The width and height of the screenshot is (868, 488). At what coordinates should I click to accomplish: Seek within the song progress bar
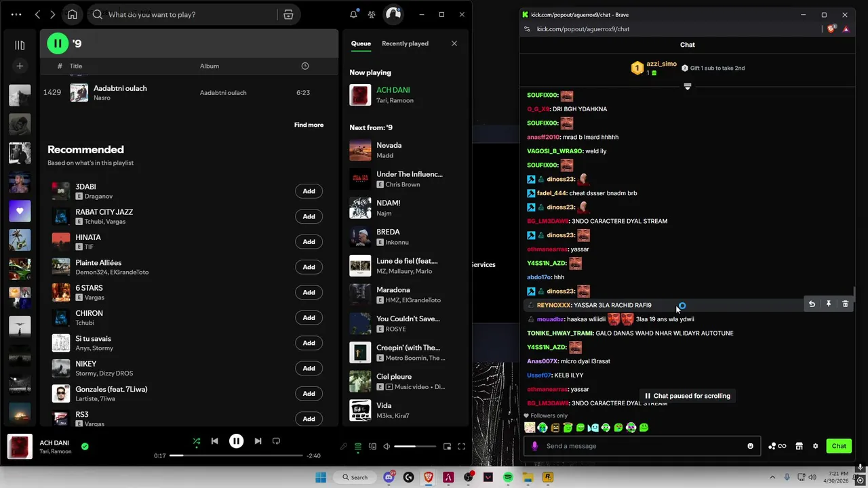[236, 455]
